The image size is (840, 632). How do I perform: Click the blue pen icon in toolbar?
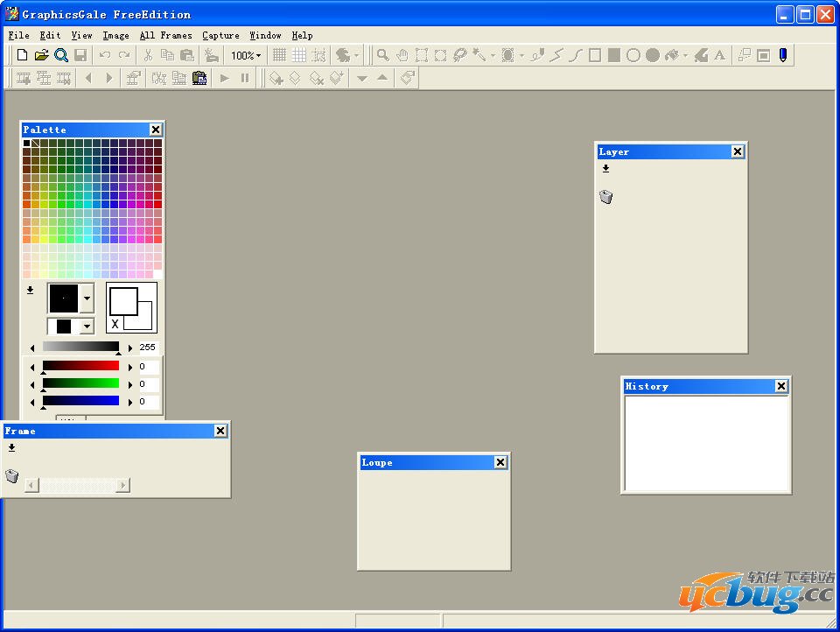(782, 55)
